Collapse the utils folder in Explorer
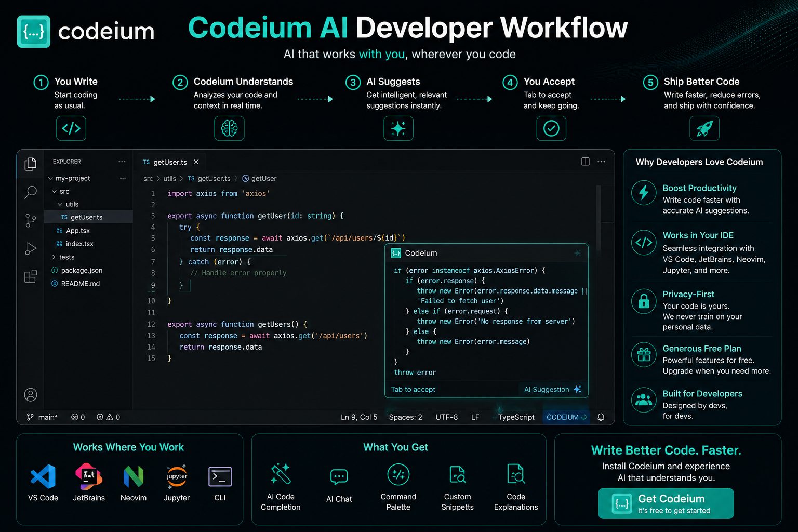Screen dimensions: 798x532 pos(60,204)
